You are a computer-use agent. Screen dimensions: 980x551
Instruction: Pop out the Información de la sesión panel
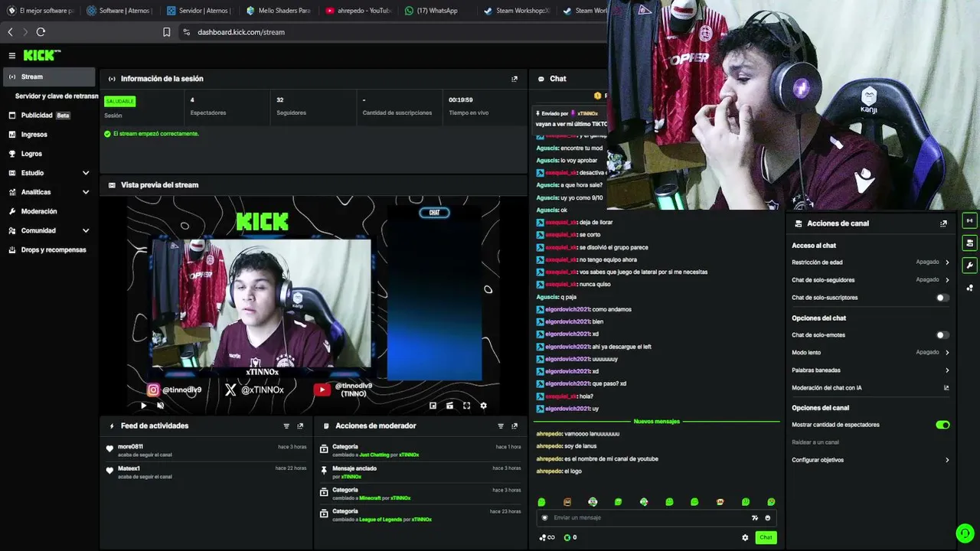(x=514, y=79)
